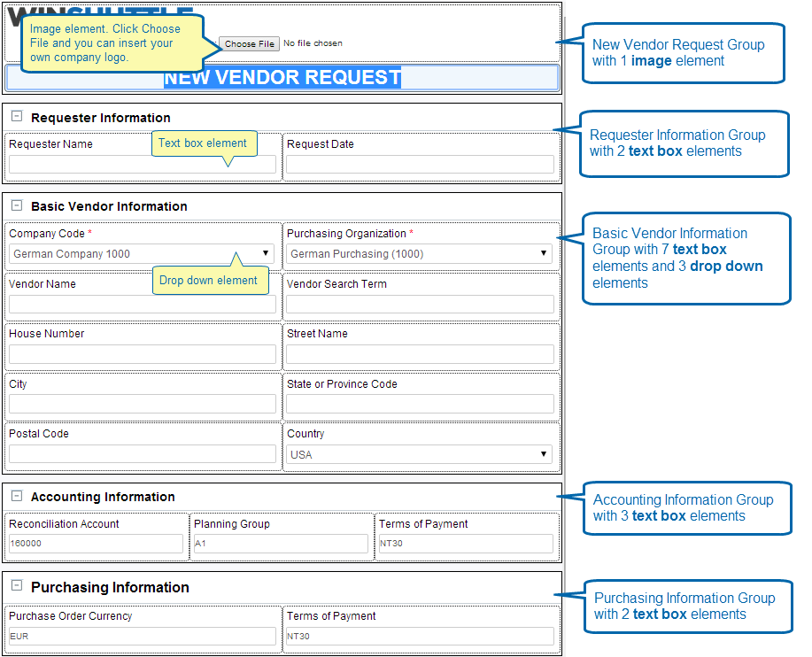Collapse the Accounting Information group
This screenshot has height=657, width=812.
(x=17, y=496)
